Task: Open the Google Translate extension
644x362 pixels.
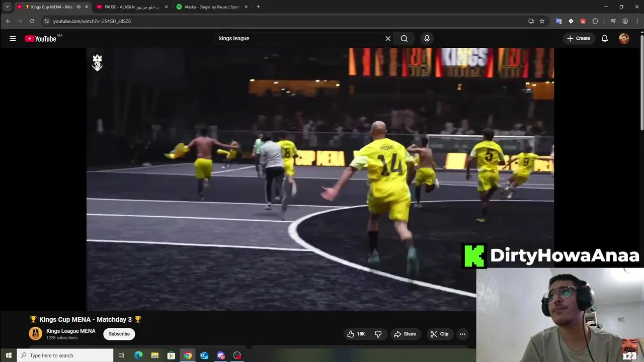Action: click(x=558, y=21)
